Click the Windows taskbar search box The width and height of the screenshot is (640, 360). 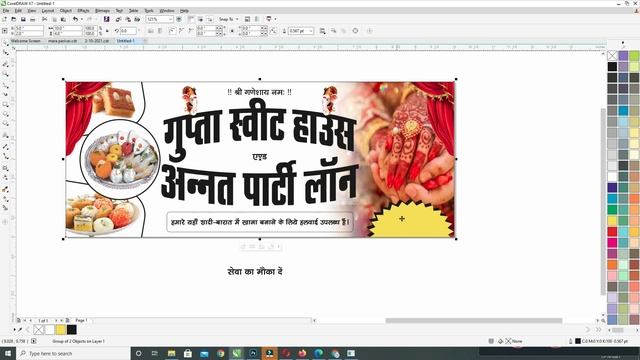[x=73, y=353]
